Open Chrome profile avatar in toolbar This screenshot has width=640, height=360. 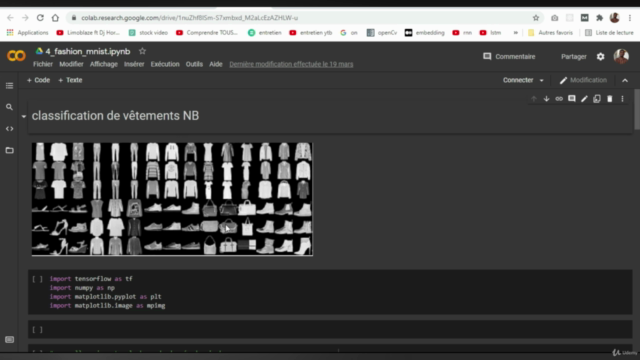pyautogui.click(x=614, y=18)
